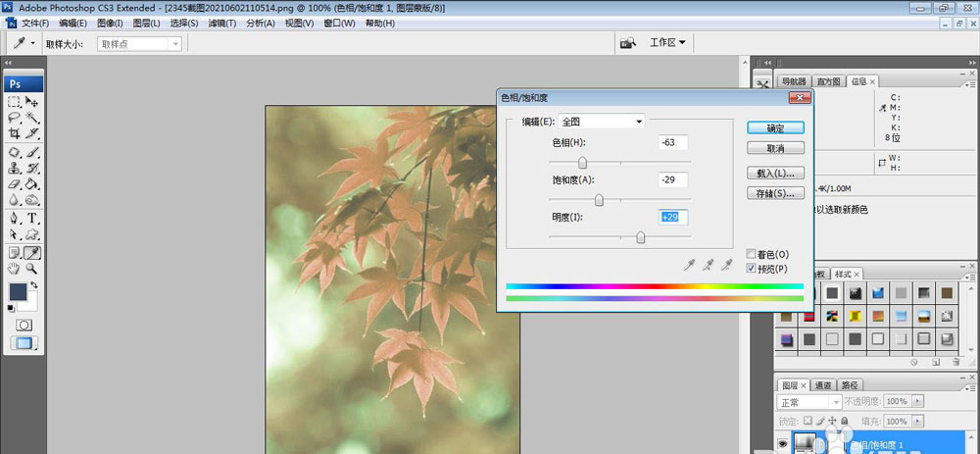Click the 取消 button
This screenshot has width=980, height=454.
pyautogui.click(x=775, y=148)
